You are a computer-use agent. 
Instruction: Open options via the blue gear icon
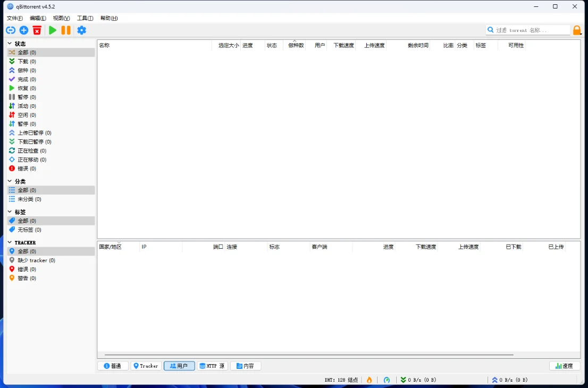pyautogui.click(x=82, y=30)
